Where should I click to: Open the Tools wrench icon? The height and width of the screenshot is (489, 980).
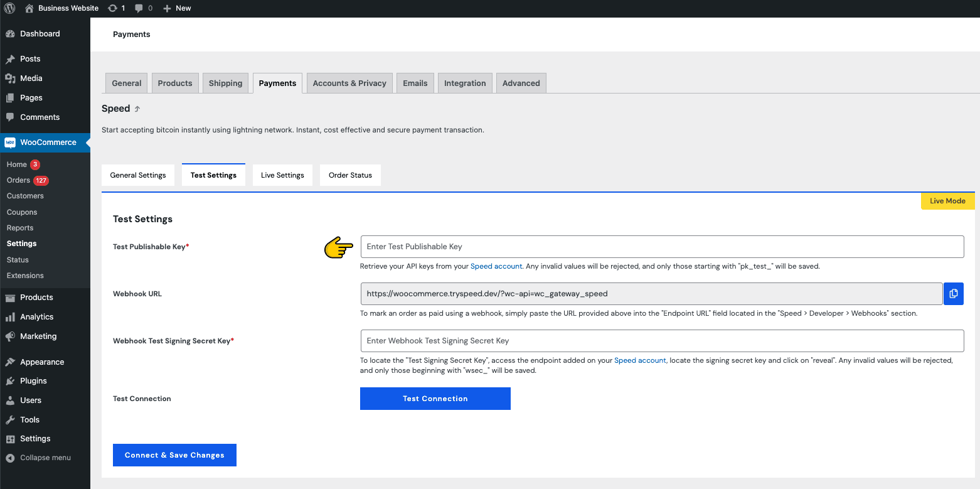coord(10,420)
